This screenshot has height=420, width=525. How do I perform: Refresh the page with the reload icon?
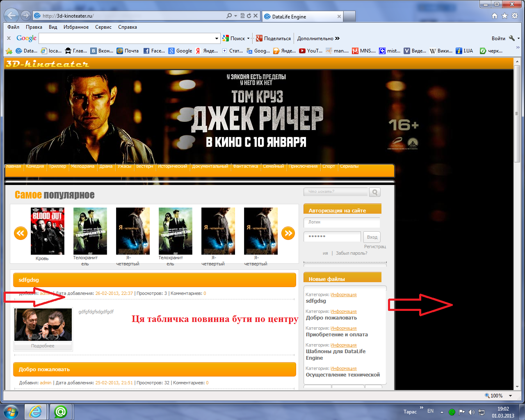249,16
